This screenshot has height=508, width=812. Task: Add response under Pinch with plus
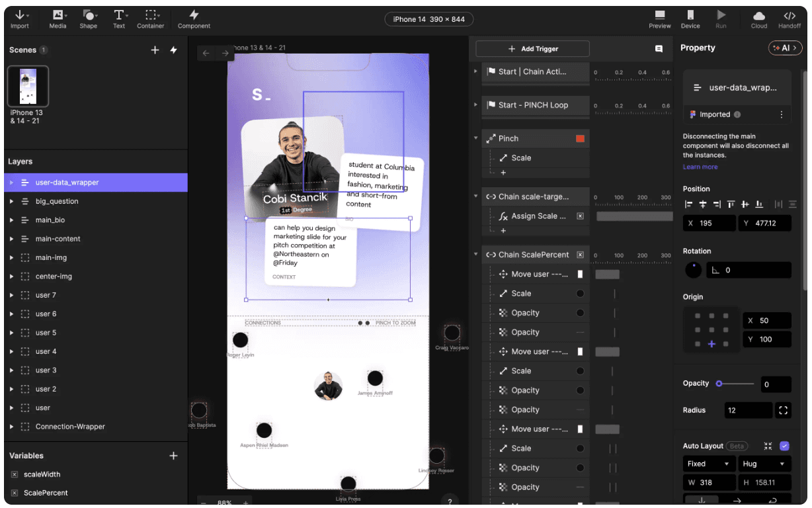click(x=503, y=173)
